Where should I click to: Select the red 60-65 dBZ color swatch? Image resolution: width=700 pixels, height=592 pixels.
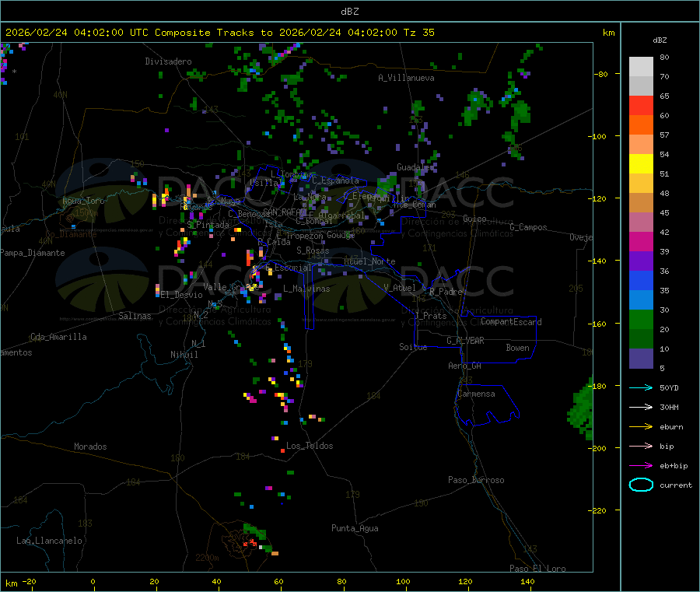point(641,105)
